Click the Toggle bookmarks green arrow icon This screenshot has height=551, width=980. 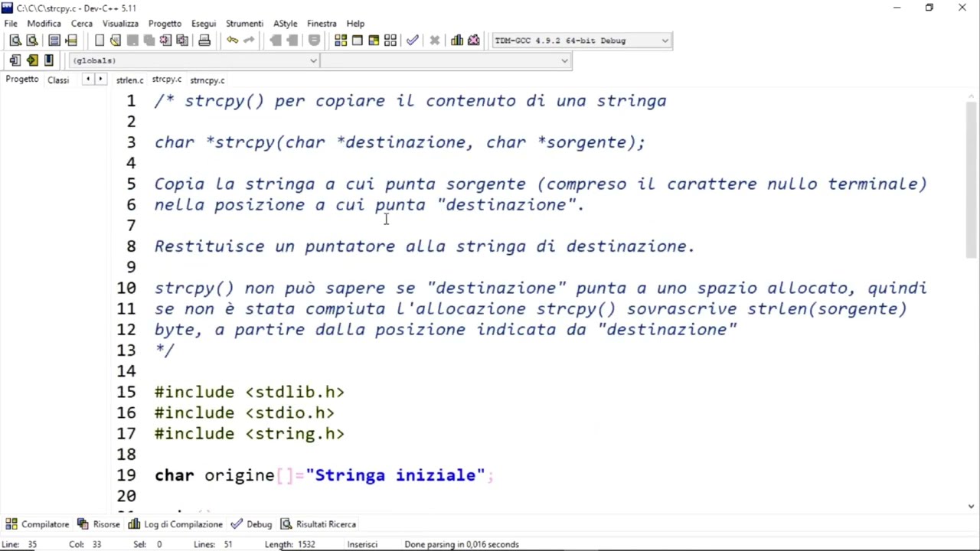click(x=32, y=60)
